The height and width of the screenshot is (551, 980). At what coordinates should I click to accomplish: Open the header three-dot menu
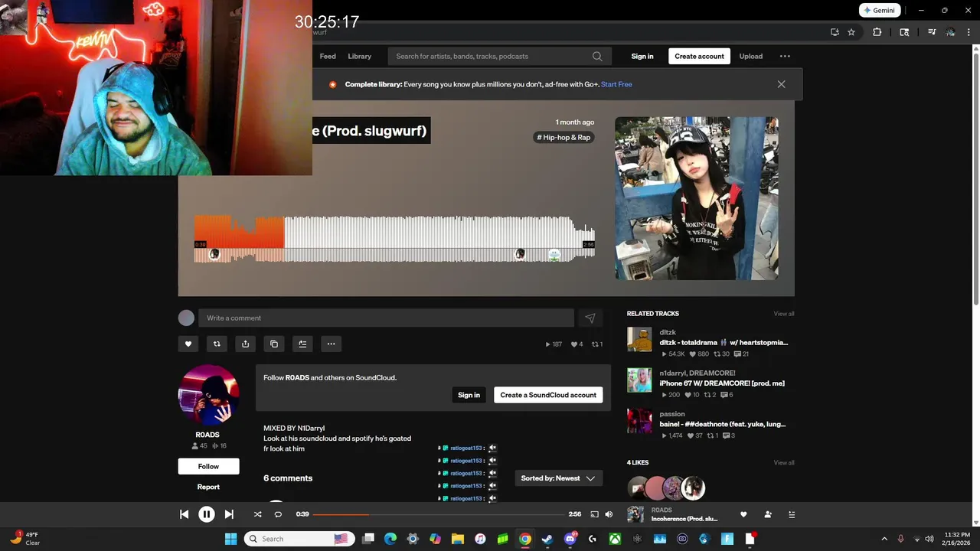pyautogui.click(x=785, y=56)
